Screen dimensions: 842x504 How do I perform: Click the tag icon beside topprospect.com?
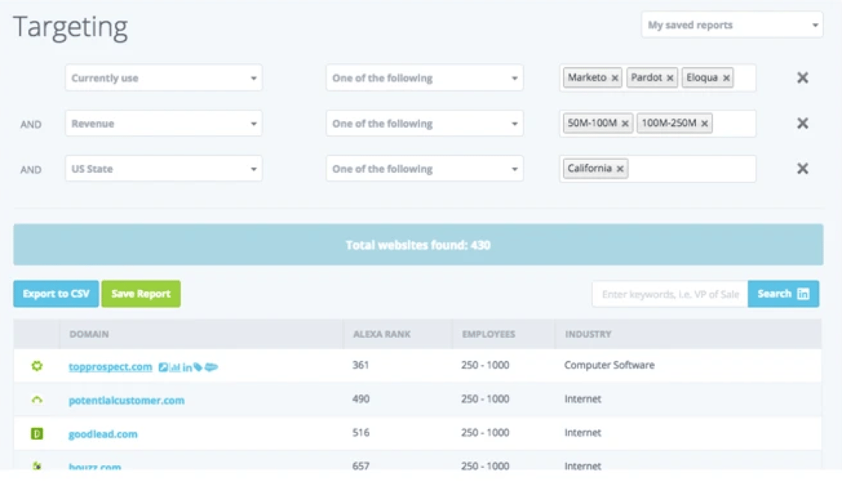tap(196, 366)
